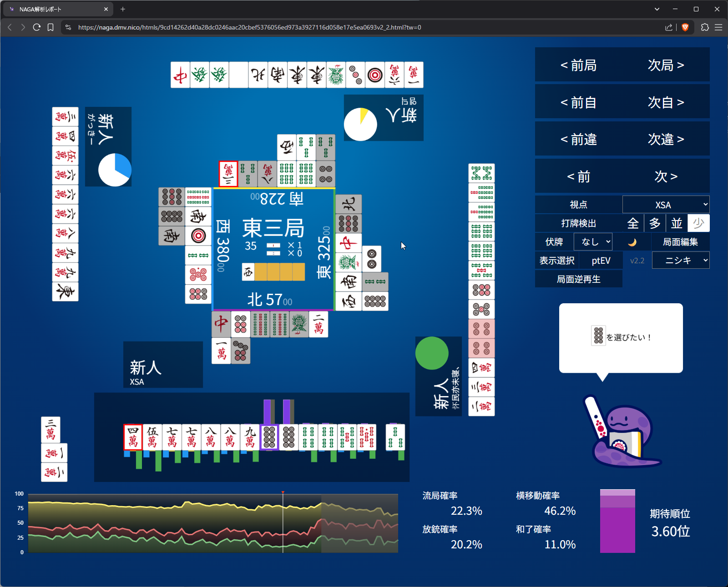Click the red-bordered 四萬 tile in hand
728x587 pixels.
(x=133, y=437)
